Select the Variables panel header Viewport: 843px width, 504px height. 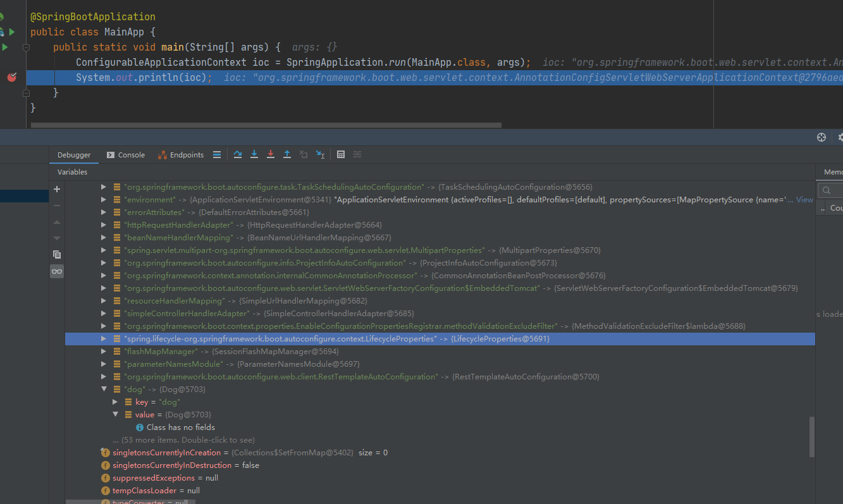73,172
